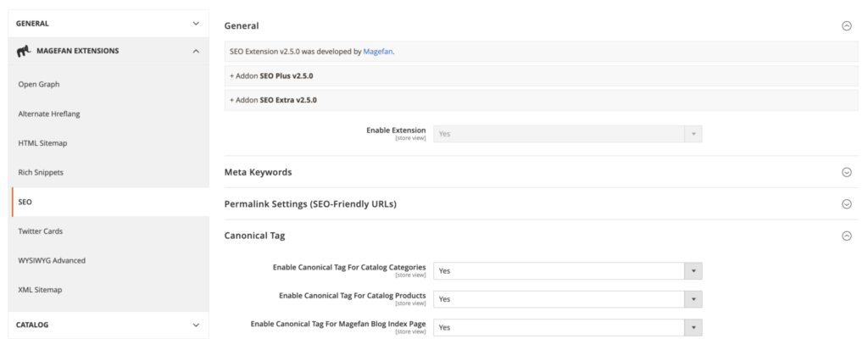
Task: Click the MAGEFAN EXTENSIONS group label
Action: (77, 51)
